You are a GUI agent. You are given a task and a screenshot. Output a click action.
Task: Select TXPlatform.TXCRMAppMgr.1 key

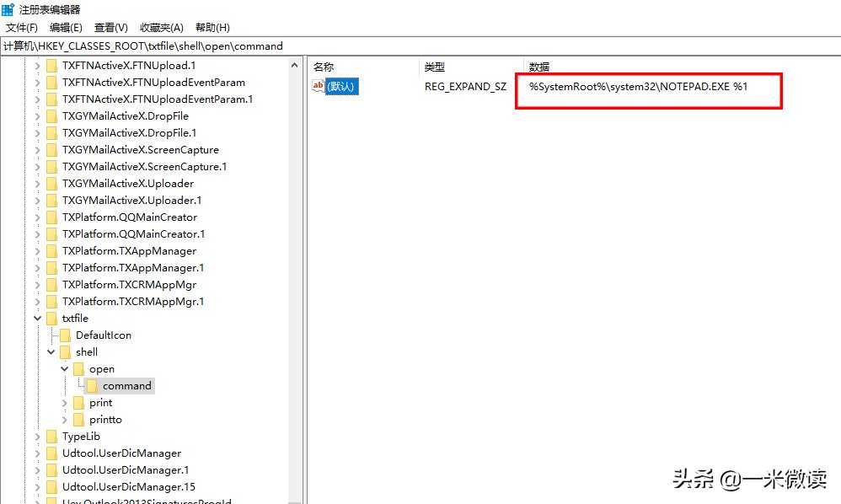click(x=133, y=302)
